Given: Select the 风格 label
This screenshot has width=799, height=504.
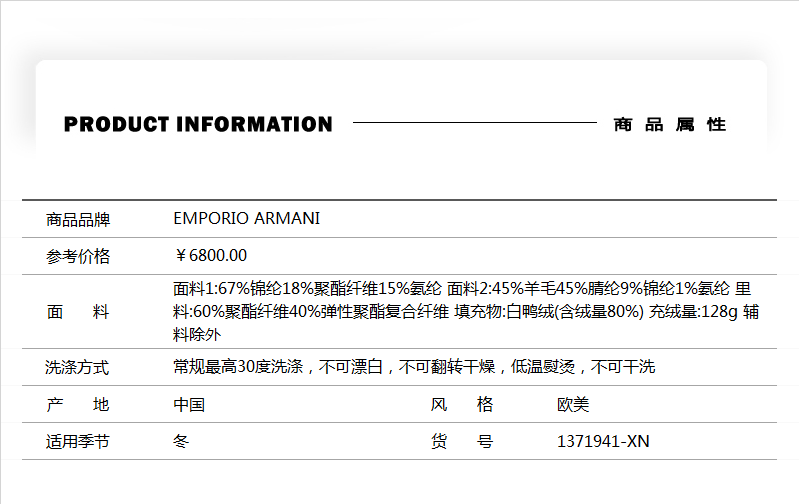Looking at the screenshot, I should [x=462, y=404].
